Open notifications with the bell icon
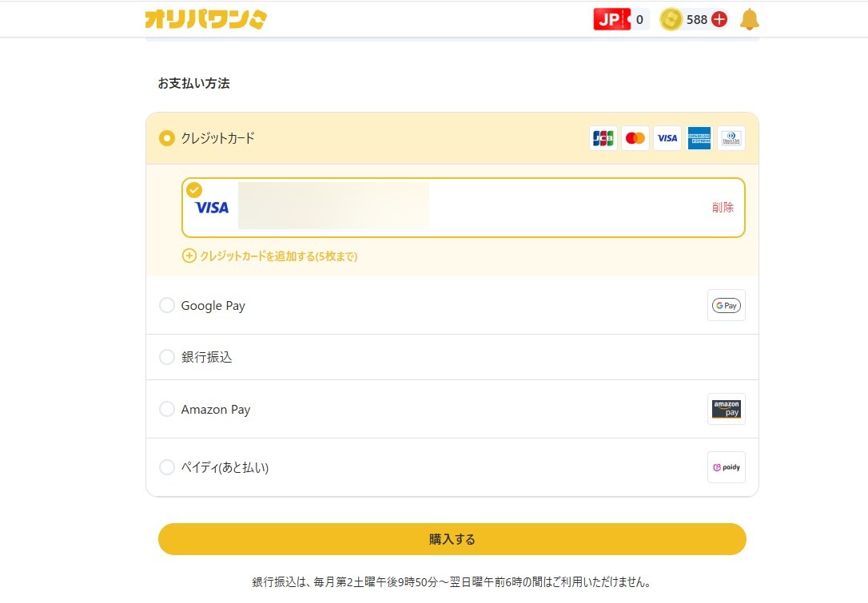Viewport: 868px width, 603px height. point(749,19)
